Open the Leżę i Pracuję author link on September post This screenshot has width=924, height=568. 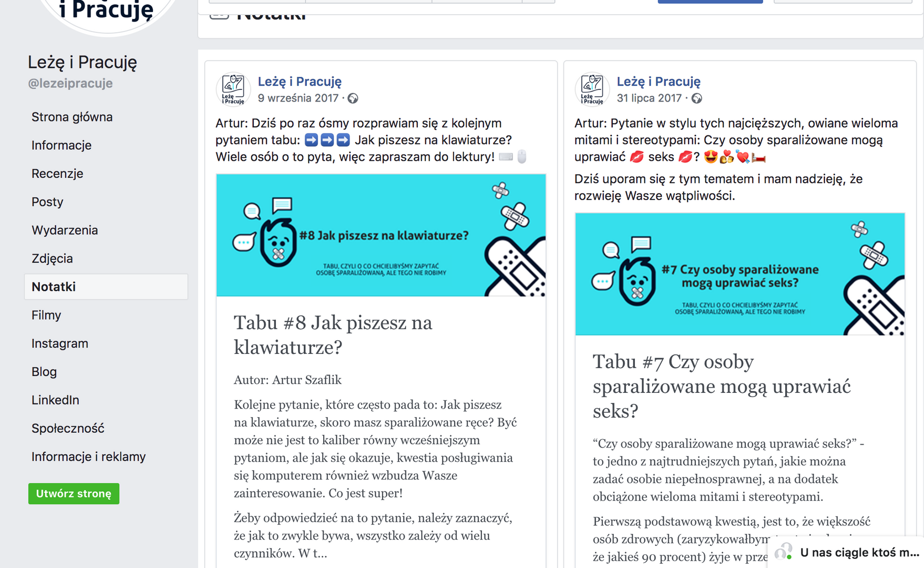pos(300,82)
